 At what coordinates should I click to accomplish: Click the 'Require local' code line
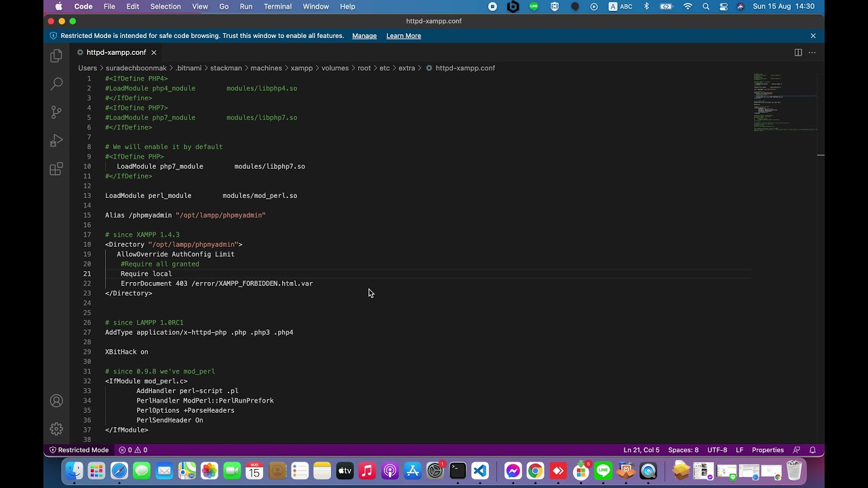[146, 274]
